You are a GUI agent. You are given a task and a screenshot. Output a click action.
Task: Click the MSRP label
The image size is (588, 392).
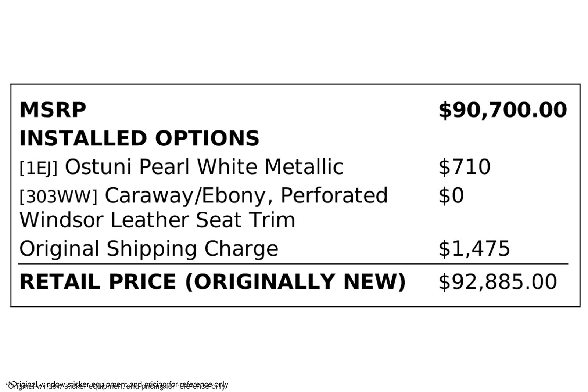(53, 110)
